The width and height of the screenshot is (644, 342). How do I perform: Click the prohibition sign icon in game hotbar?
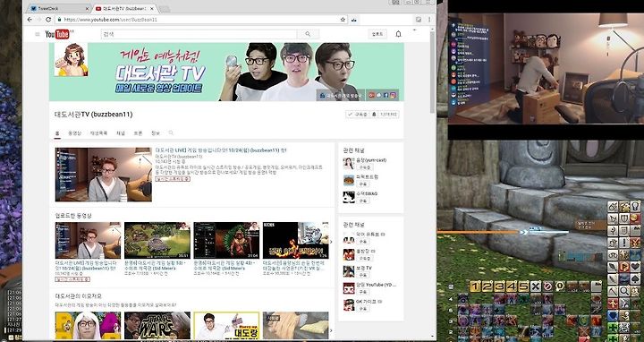click(x=548, y=286)
